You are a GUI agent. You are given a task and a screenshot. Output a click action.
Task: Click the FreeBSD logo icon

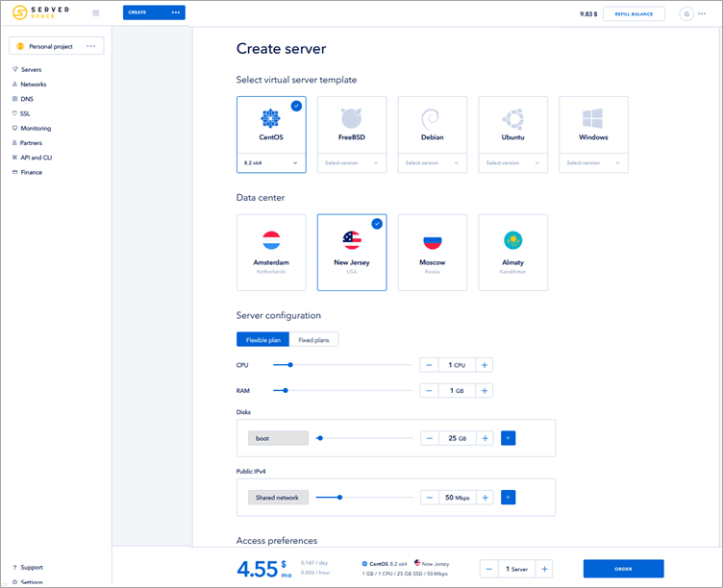click(x=351, y=118)
